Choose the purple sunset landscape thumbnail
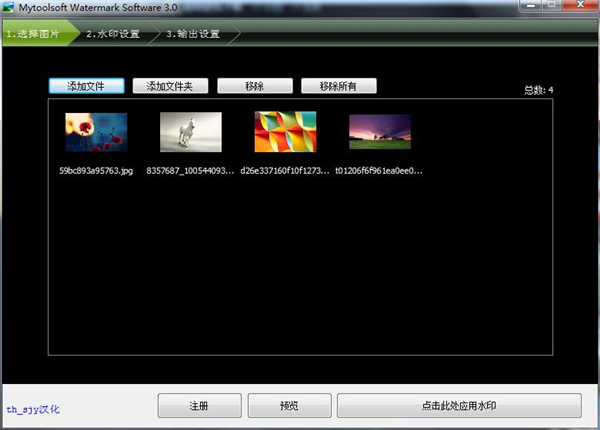The height and width of the screenshot is (430, 600). 380,132
